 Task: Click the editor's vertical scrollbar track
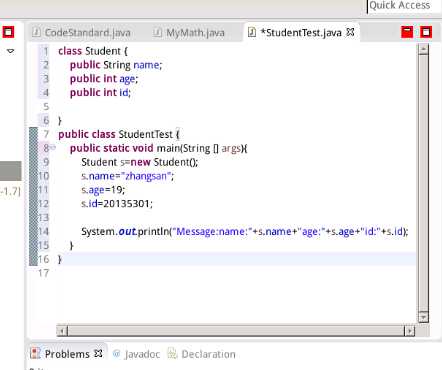423,183
